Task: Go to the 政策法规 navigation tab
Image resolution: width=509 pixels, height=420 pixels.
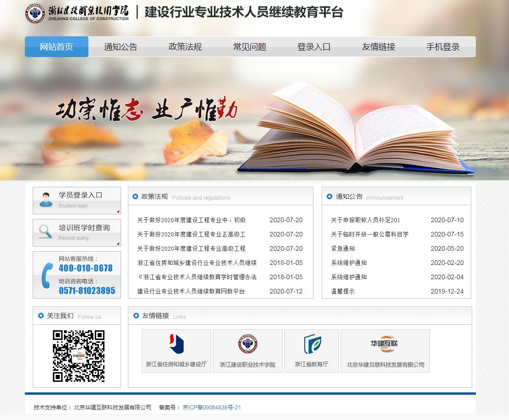Action: [185, 47]
